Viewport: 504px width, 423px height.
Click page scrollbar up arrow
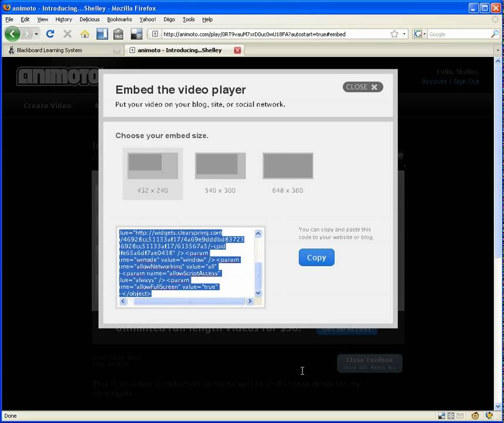tap(498, 61)
